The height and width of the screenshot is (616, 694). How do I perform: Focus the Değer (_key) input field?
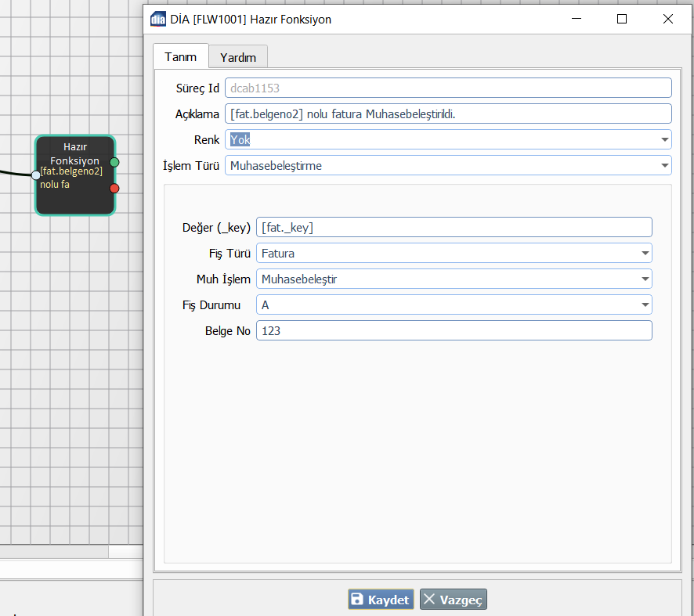pos(454,228)
